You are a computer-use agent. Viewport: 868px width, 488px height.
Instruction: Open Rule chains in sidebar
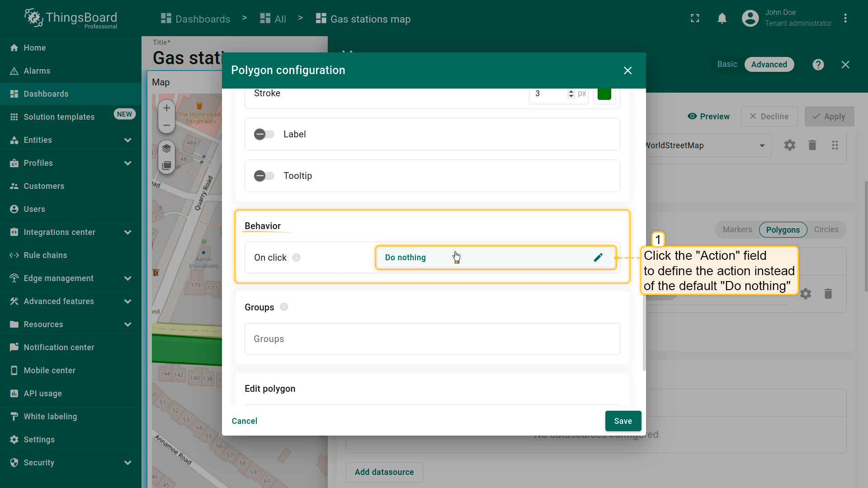(45, 255)
